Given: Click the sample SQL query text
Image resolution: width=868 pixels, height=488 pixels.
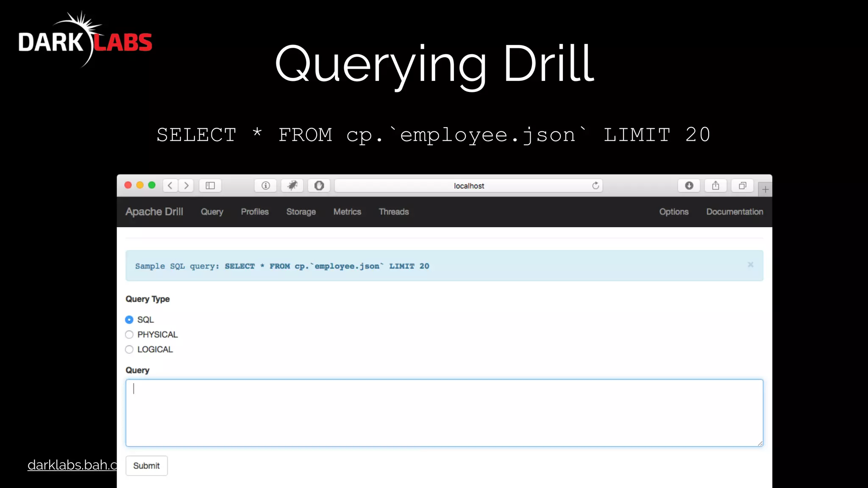Looking at the screenshot, I should (x=282, y=266).
